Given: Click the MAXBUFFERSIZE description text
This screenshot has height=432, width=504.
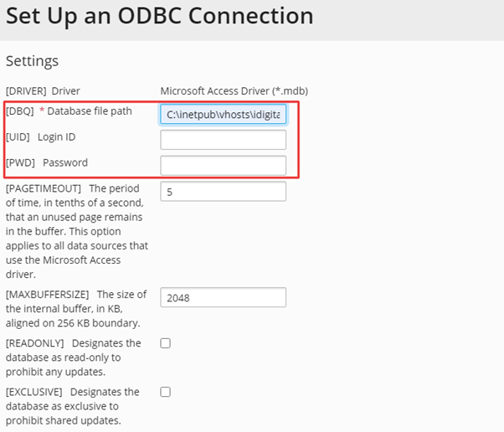Looking at the screenshot, I should pos(76,308).
